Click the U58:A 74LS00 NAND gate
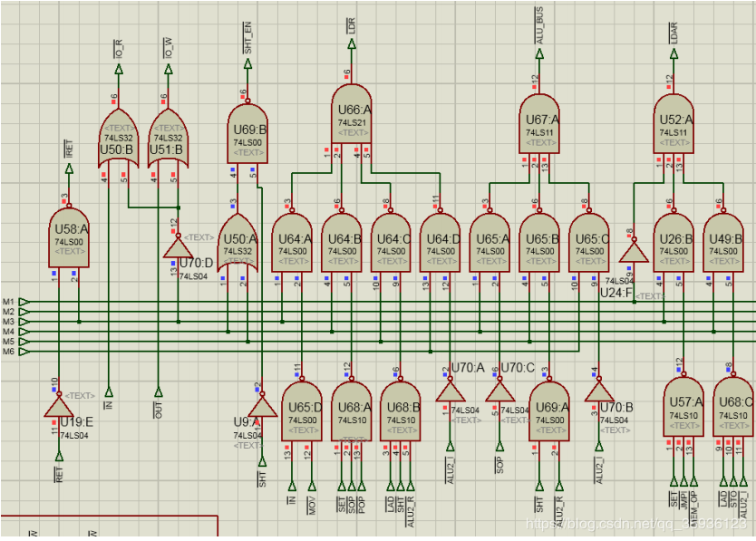 pyautogui.click(x=69, y=240)
